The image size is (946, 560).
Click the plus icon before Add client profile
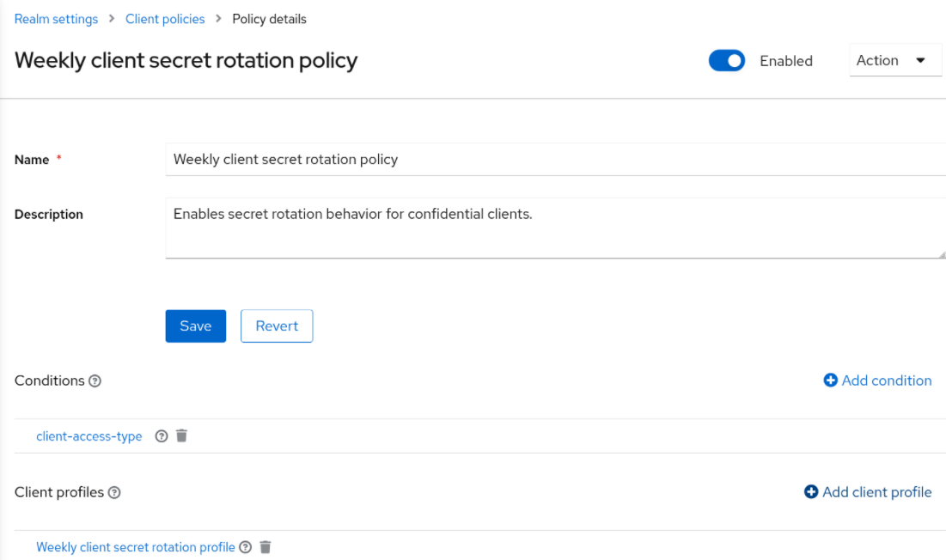[811, 492]
